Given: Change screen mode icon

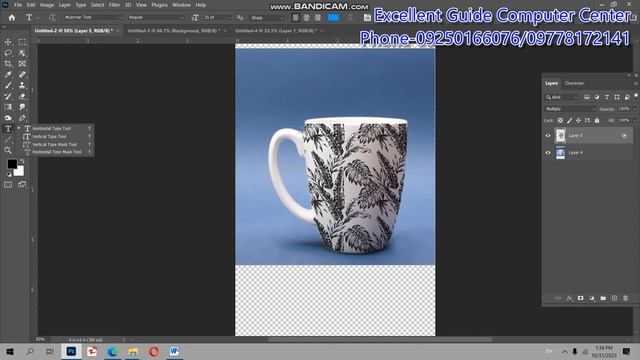Looking at the screenshot, I should pos(22,184).
